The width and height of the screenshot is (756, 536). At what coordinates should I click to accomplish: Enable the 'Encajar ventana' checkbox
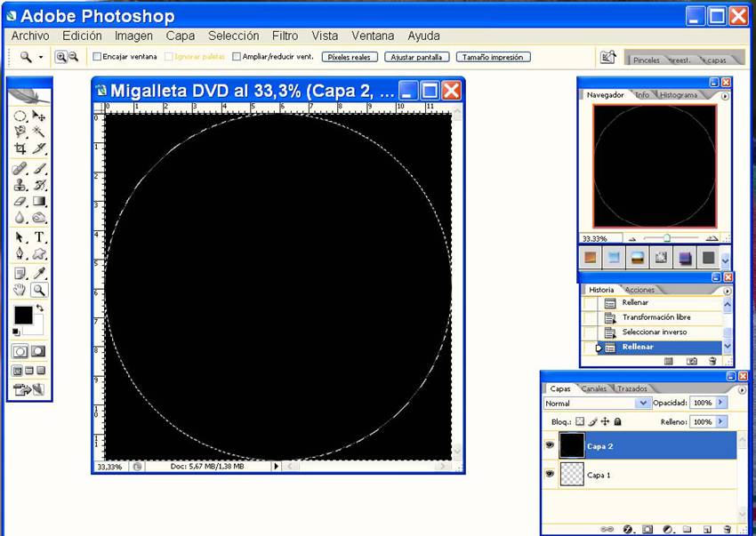tap(97, 57)
